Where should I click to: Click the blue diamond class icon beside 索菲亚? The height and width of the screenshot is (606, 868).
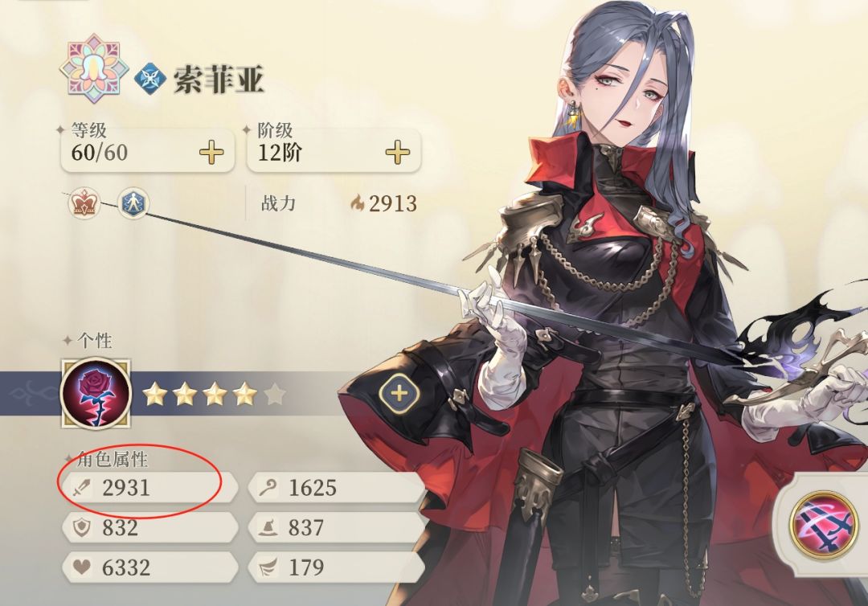150,80
